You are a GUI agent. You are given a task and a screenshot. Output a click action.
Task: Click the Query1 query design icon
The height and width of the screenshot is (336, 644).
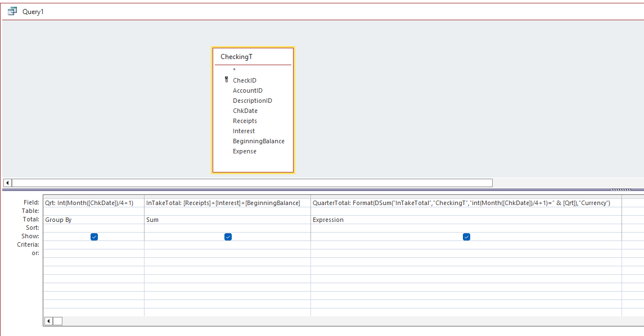[x=11, y=10]
